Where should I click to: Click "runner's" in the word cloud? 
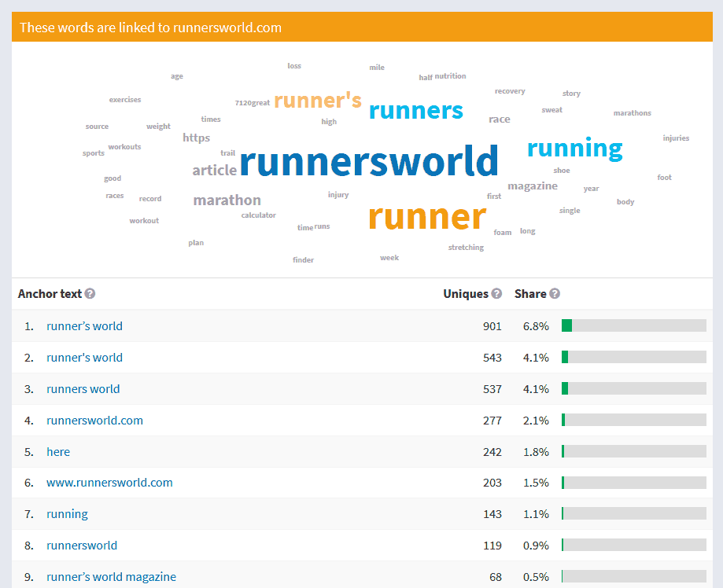(x=318, y=100)
